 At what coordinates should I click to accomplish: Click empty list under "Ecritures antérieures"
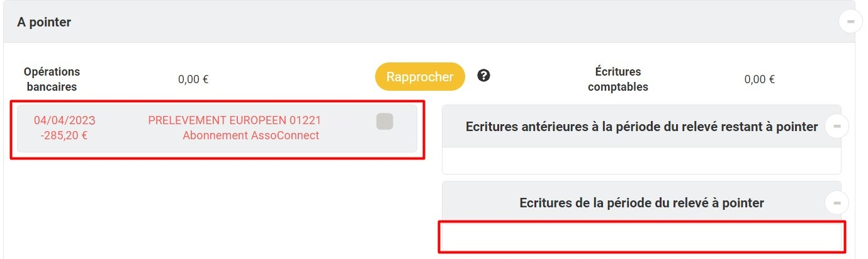point(641,161)
